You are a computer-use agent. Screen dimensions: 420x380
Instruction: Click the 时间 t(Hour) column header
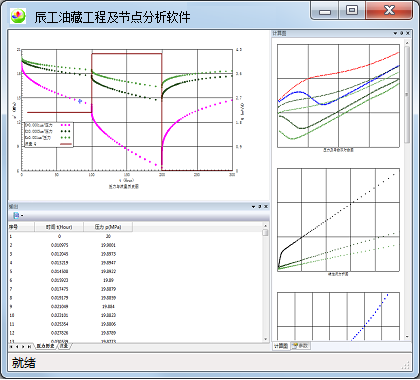pos(59,227)
